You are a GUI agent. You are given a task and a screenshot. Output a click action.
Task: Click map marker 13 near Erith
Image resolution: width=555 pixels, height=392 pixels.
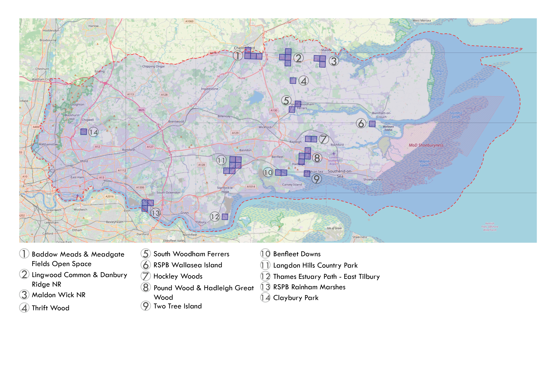click(155, 213)
